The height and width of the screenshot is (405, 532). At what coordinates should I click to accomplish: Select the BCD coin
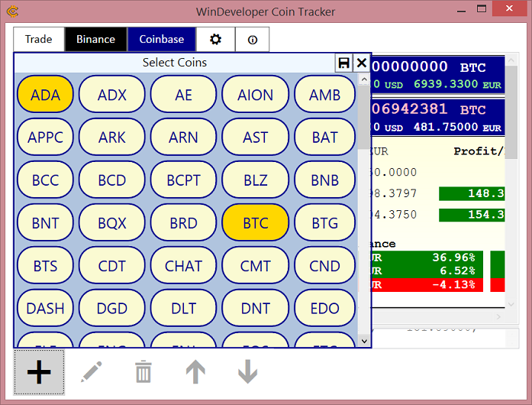coord(112,180)
